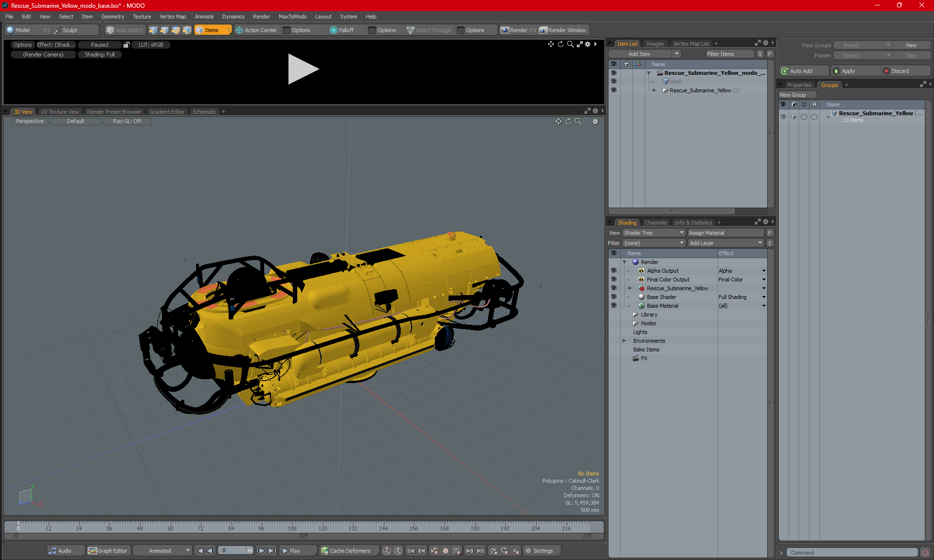Click preview zoom magnifier icon
934x560 pixels.
570,44
